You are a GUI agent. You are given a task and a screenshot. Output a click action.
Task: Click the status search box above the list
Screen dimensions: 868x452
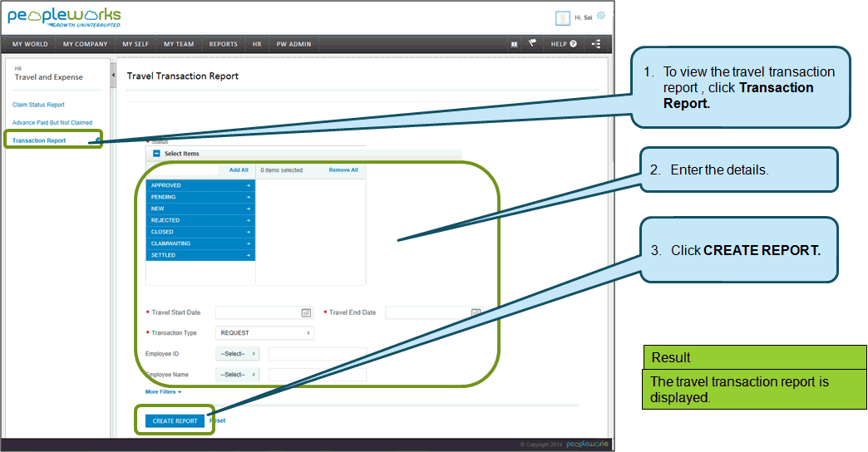[x=183, y=169]
